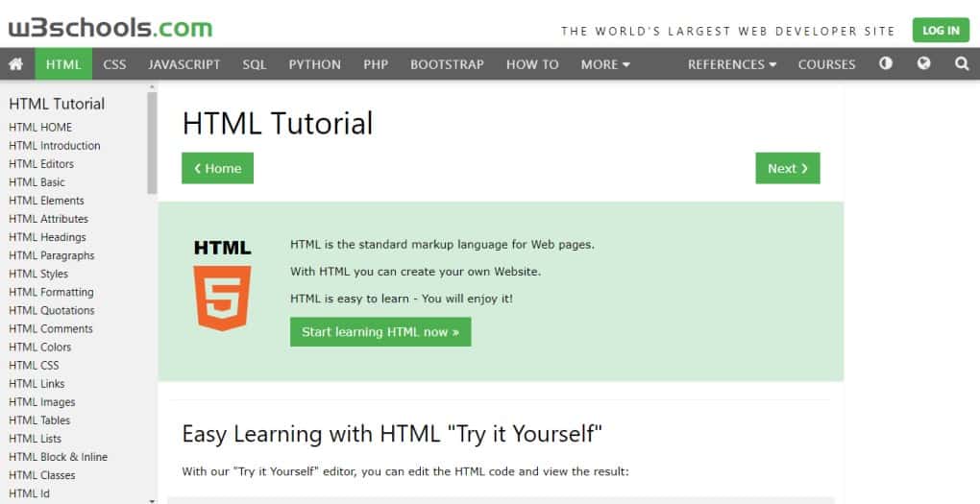The height and width of the screenshot is (504, 980).
Task: Open the BOOTSTRAP tab
Action: [447, 64]
